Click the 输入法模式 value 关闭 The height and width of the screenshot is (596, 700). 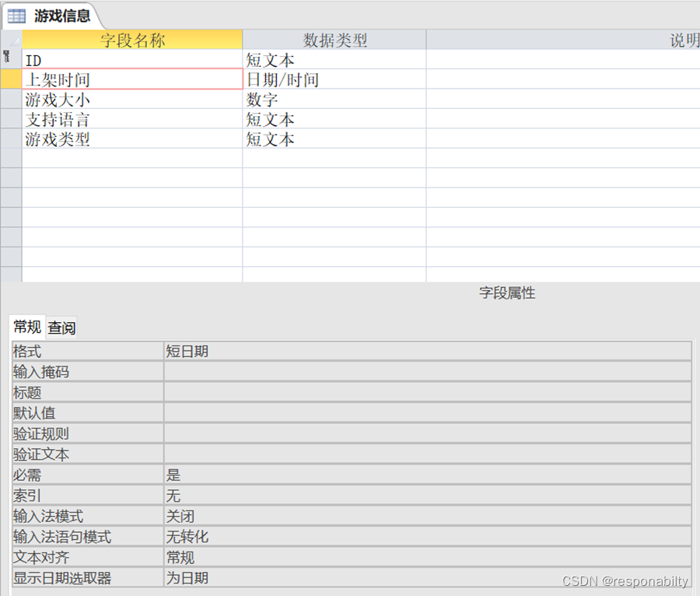point(428,516)
